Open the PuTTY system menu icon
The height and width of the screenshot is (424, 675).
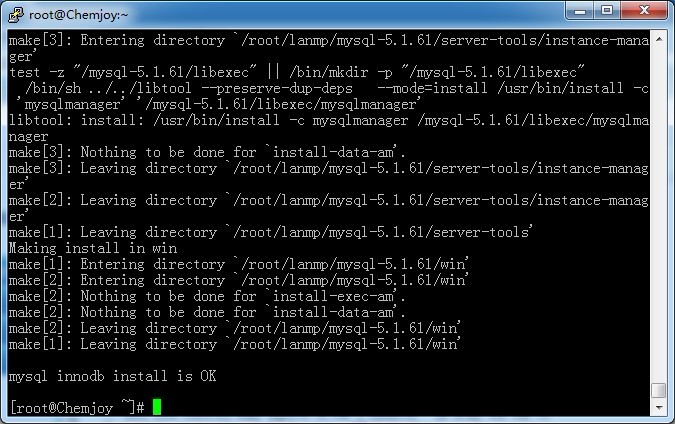click(15, 12)
